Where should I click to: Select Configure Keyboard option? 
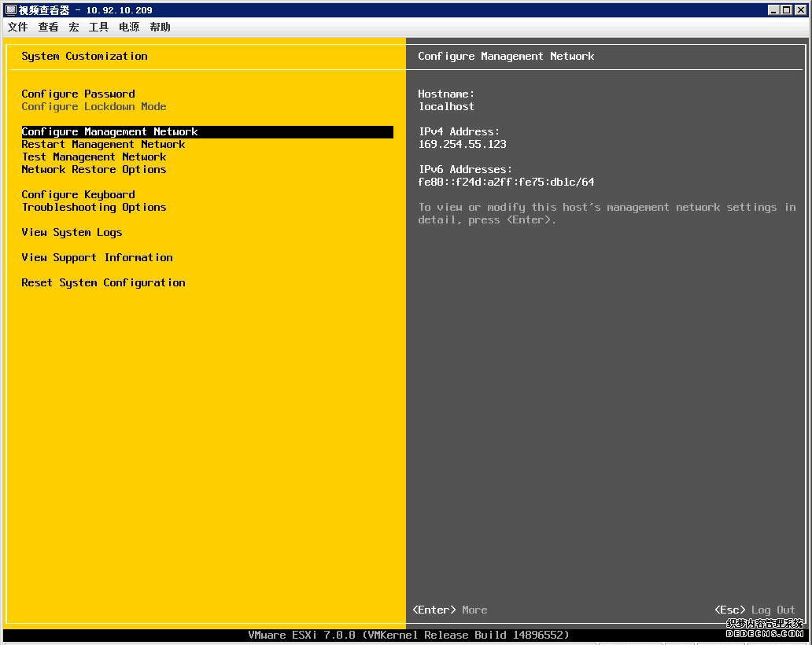(78, 194)
